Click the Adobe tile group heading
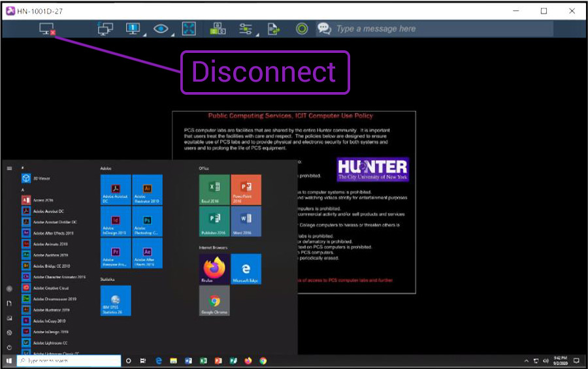 (106, 168)
